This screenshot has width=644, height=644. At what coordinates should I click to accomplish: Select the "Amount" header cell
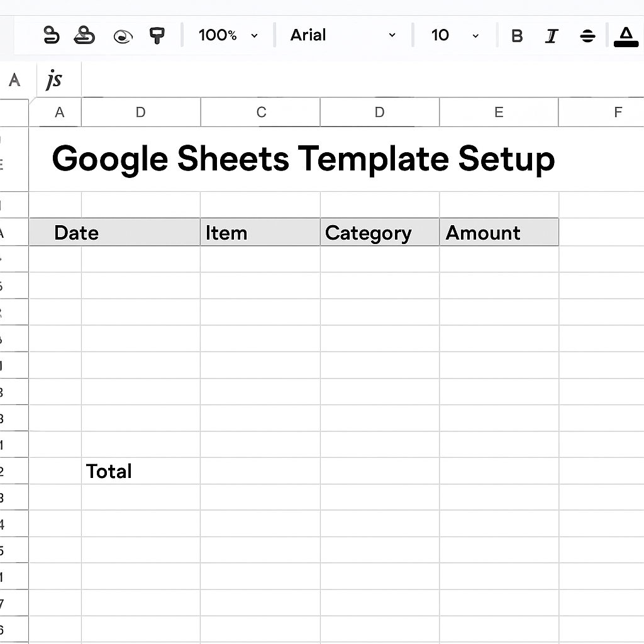click(x=499, y=233)
